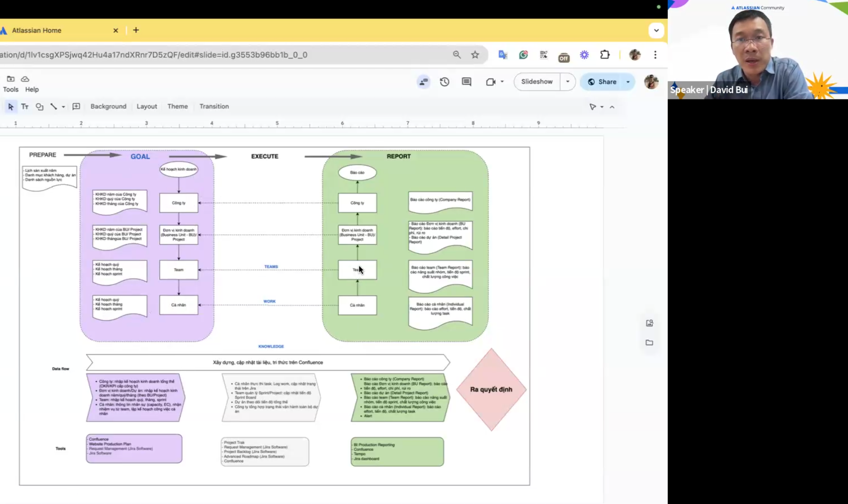Screen dimensions: 848x504
Task: Open the Help menu
Action: coord(32,89)
